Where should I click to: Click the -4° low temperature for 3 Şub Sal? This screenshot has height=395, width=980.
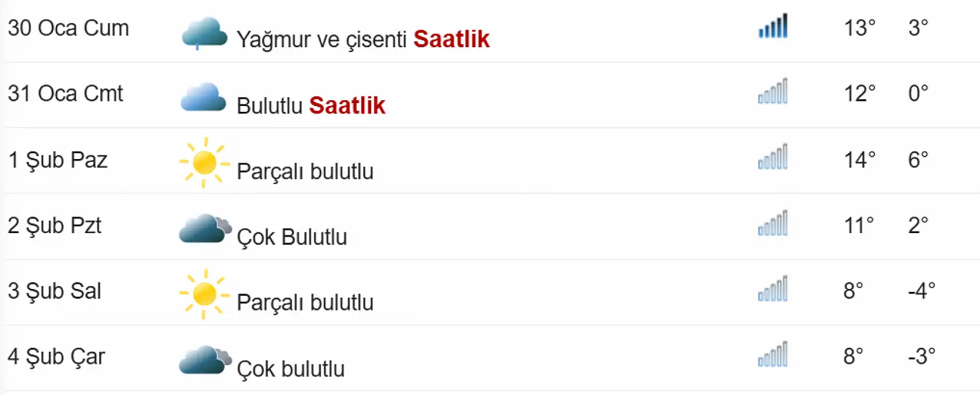(x=921, y=290)
